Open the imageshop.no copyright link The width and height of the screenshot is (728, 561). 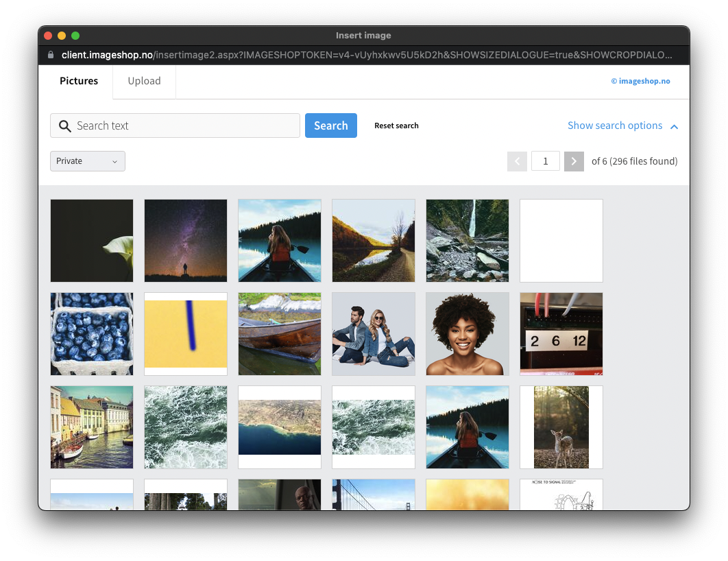pyautogui.click(x=640, y=81)
